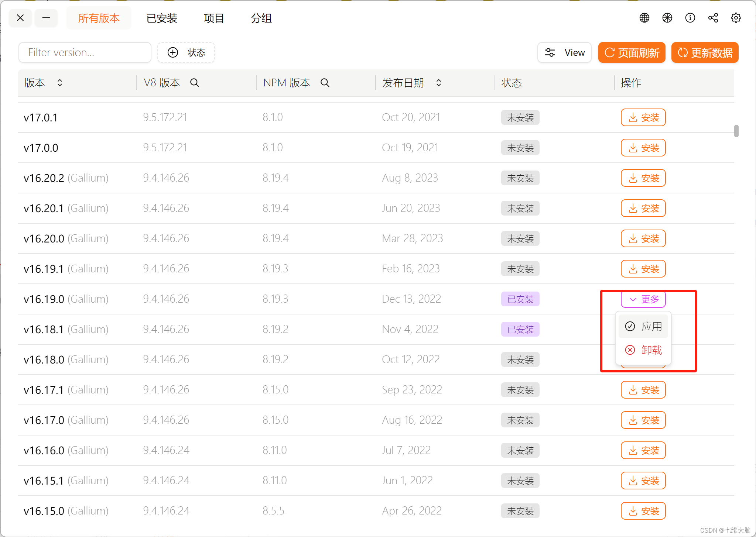Click the 操作 column header
Viewport: 756px width, 537px height.
tap(631, 83)
